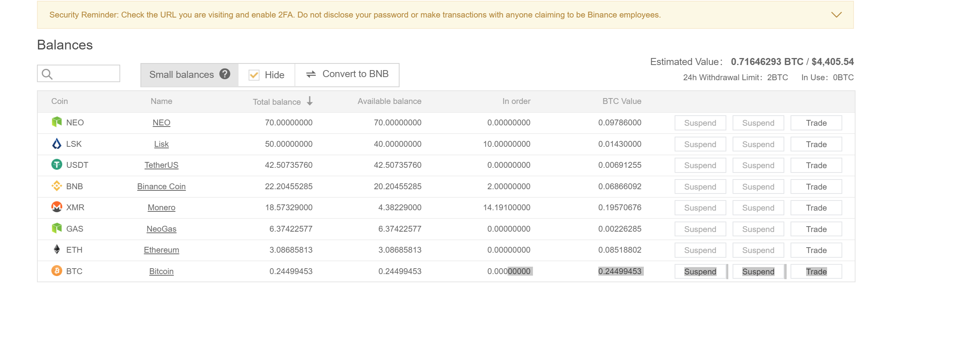Sort by Total balance arrow icon
Screen dimensions: 980x350
[310, 101]
